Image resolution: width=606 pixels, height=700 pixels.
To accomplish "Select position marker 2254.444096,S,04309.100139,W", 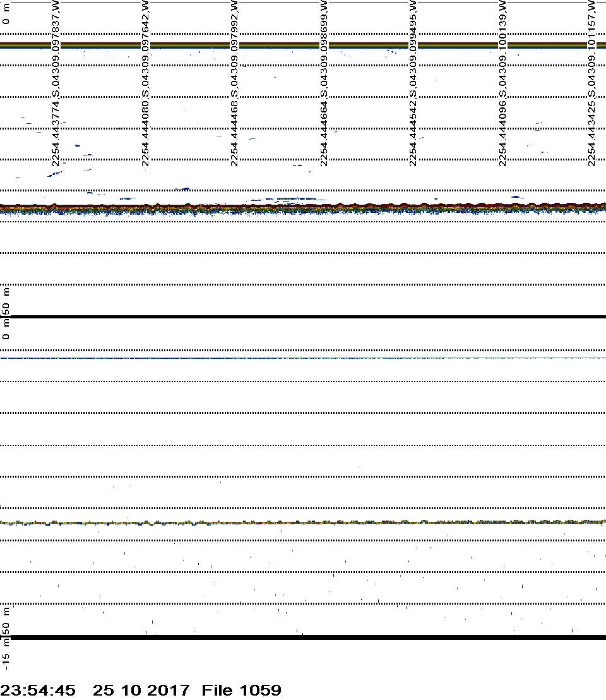I will [503, 83].
